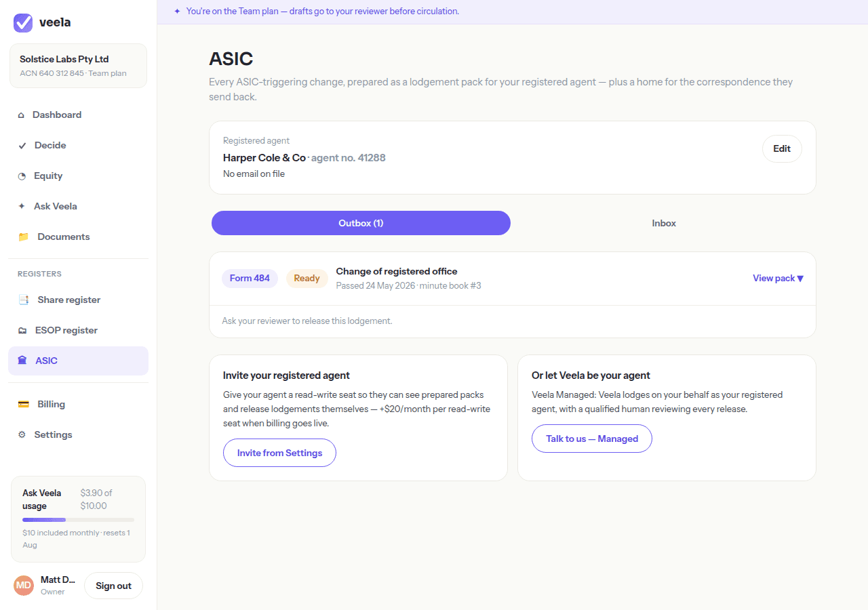This screenshot has width=868, height=610.
Task: Switch to the Outbox (1) tab
Action: click(x=361, y=223)
